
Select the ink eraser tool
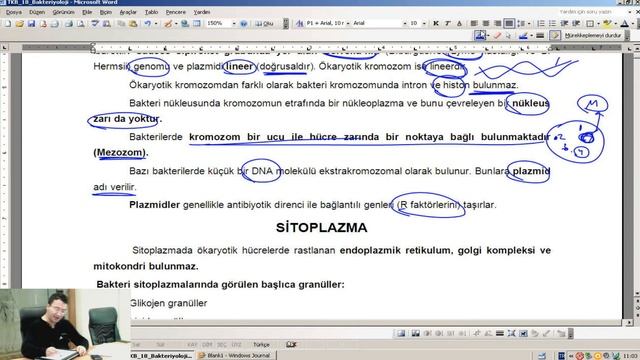(x=497, y=36)
